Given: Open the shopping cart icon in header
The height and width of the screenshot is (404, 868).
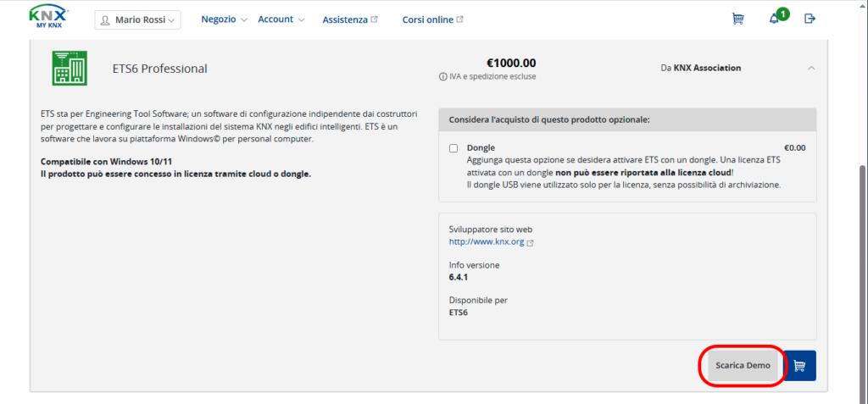Looking at the screenshot, I should pos(737,19).
